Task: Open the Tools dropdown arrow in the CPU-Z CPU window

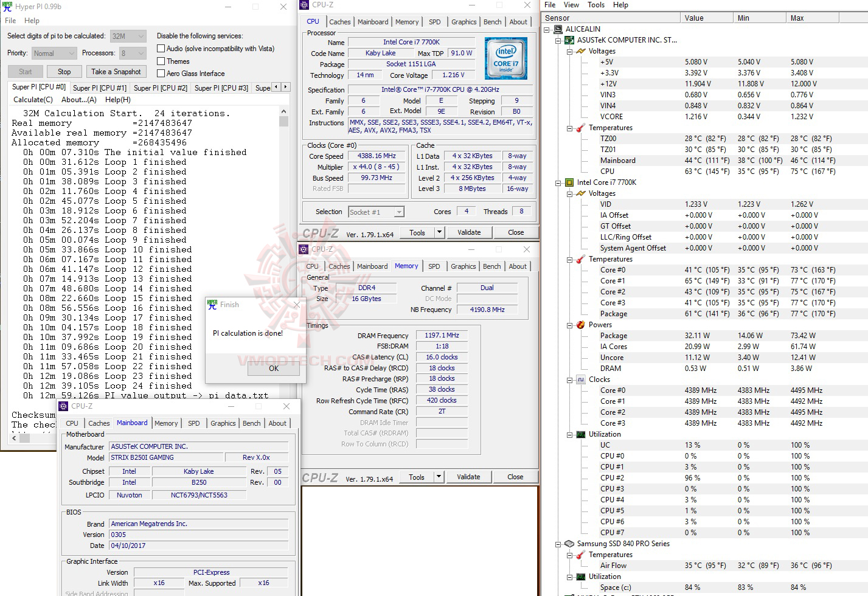Action: 439,232
